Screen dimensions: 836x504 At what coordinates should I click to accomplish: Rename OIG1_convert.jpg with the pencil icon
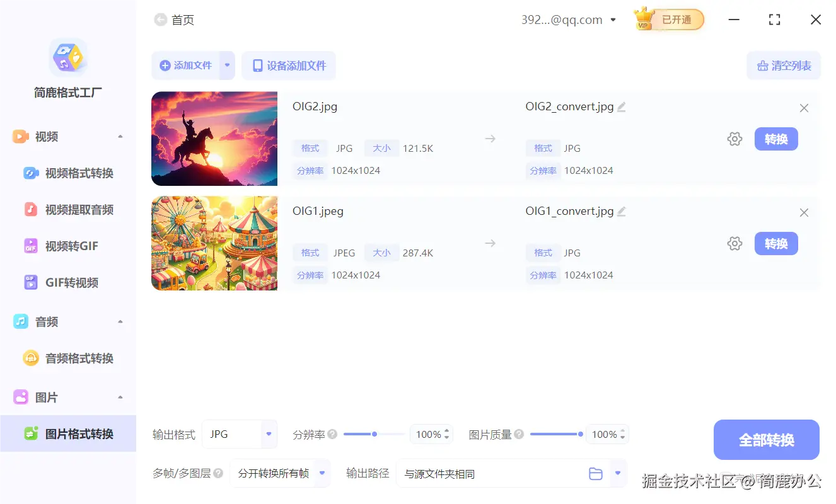tap(622, 212)
